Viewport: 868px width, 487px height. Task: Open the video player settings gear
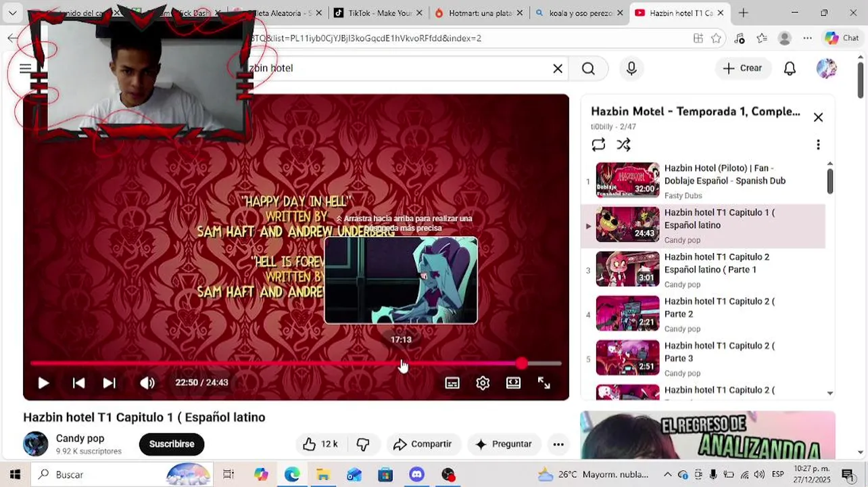click(483, 383)
